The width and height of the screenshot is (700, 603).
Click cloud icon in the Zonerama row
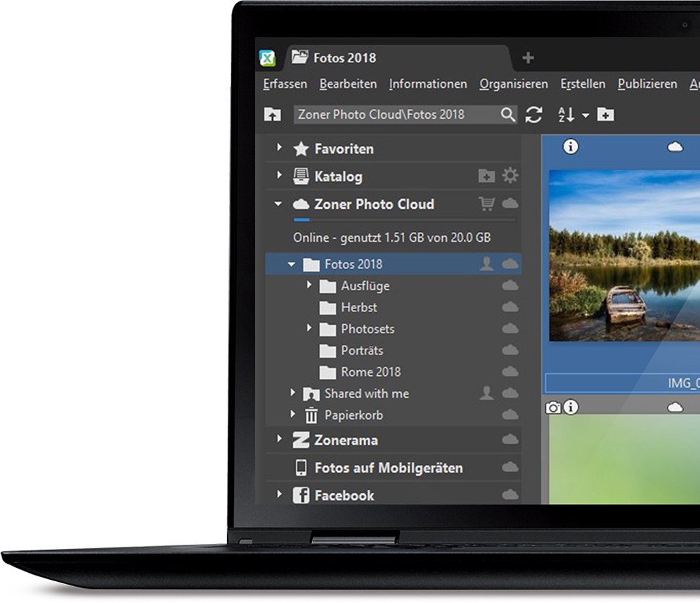point(510,440)
